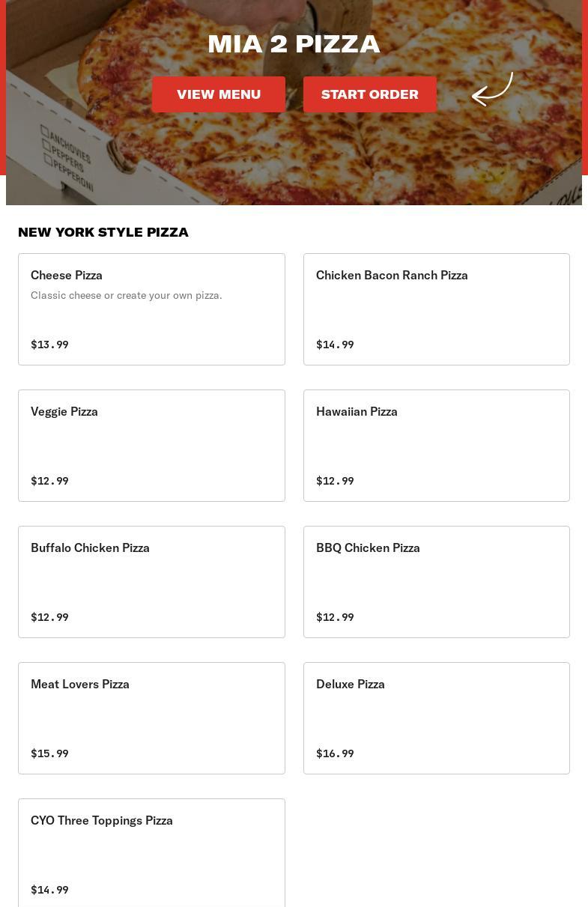The width and height of the screenshot is (588, 907).
Task: Click the white curved arrow icon
Action: coord(492,91)
